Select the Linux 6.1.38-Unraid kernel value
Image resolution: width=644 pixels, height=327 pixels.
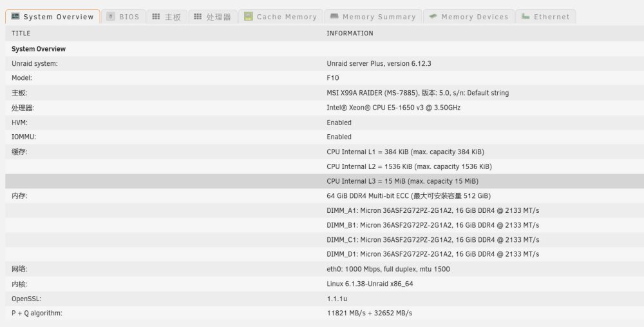(x=370, y=284)
